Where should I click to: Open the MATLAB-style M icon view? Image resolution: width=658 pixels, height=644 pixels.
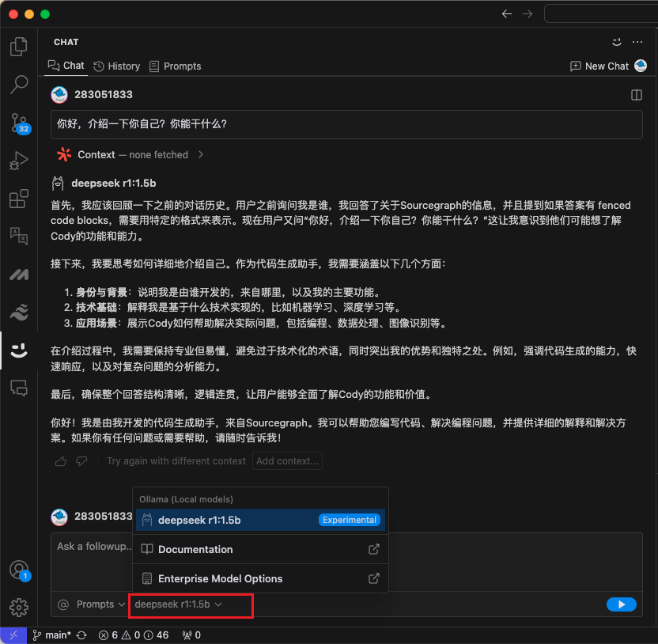pos(18,275)
